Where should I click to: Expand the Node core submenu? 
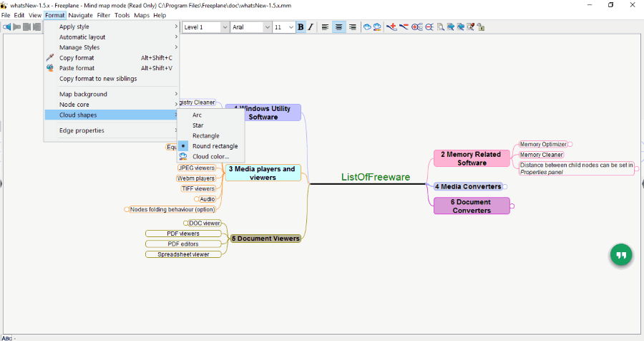(112, 105)
